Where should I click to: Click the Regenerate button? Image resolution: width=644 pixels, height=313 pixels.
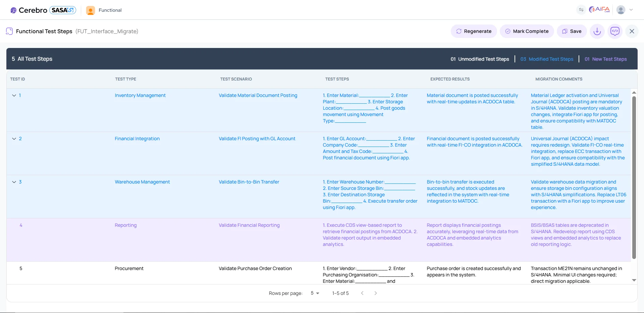[x=474, y=31]
